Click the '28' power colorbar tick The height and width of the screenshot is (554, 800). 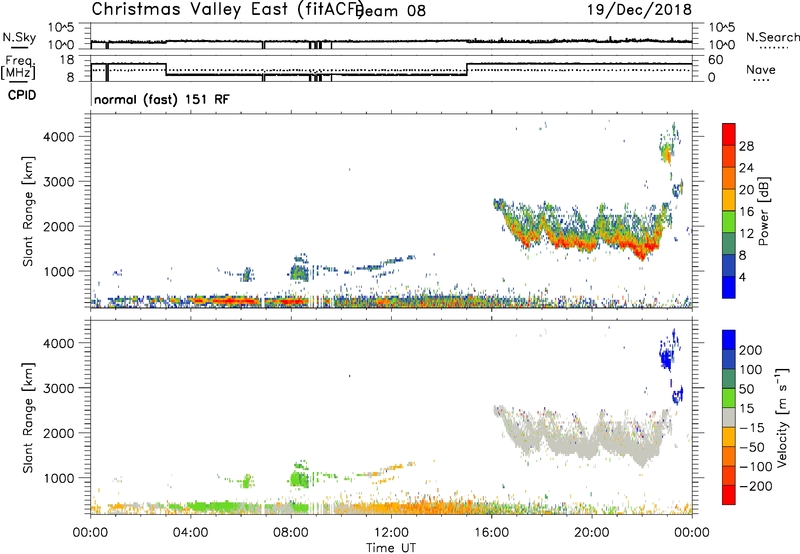(x=746, y=146)
